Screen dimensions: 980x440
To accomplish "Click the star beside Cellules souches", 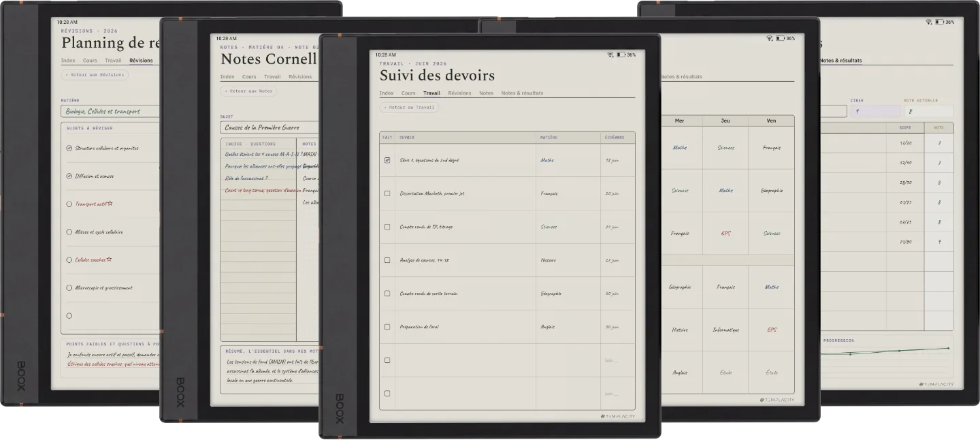I will pyautogui.click(x=109, y=260).
